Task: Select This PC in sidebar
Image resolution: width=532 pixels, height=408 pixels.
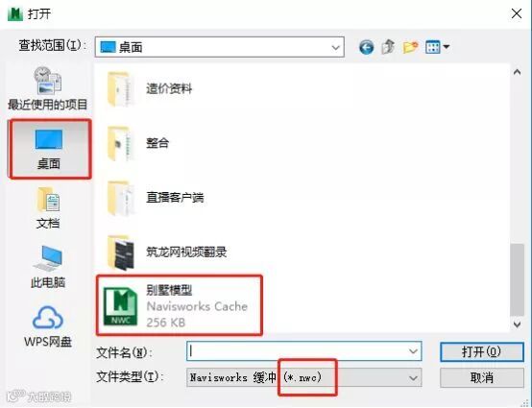Action: tap(48, 267)
